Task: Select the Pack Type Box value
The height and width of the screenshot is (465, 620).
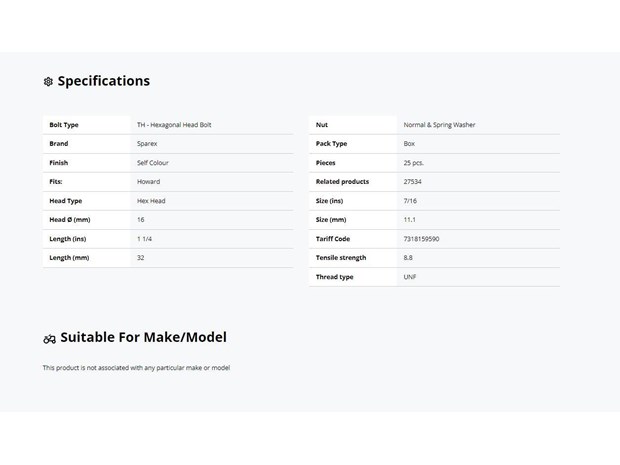Action: 409,144
